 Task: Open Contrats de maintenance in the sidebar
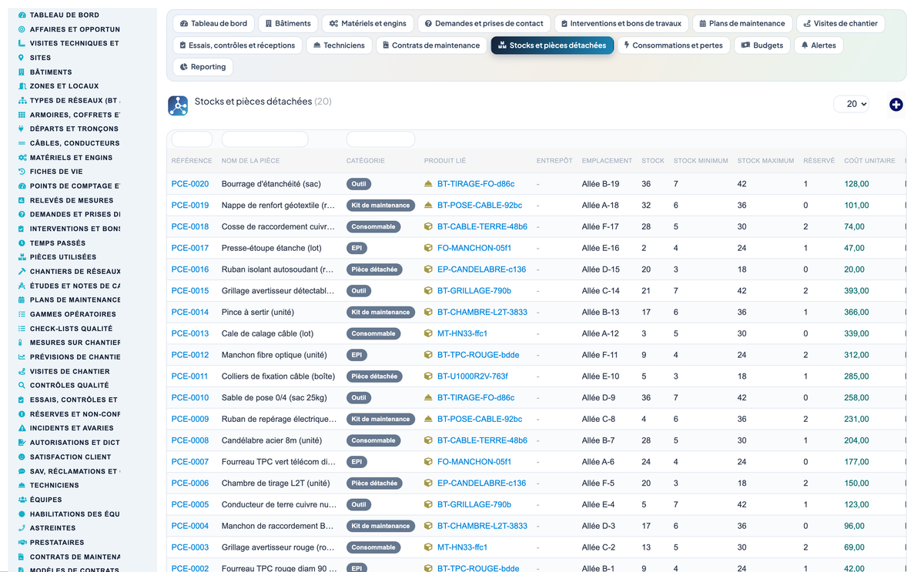coord(75,557)
